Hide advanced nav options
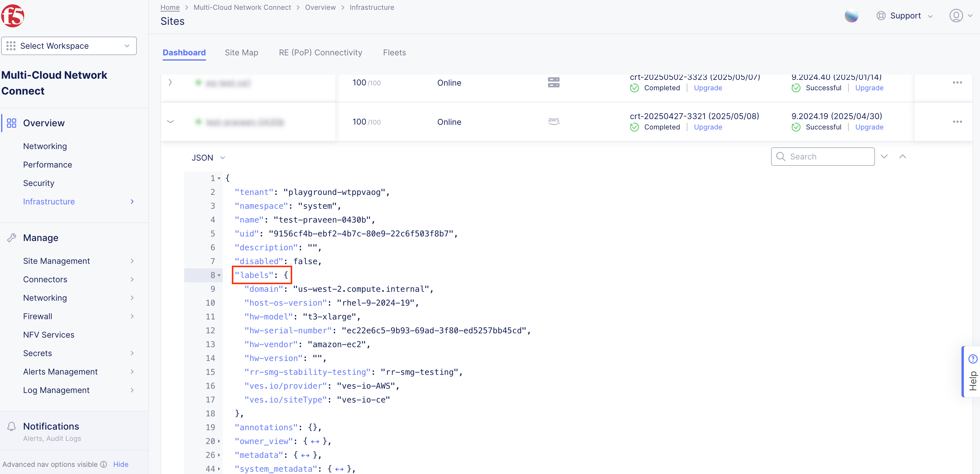 (x=121, y=464)
